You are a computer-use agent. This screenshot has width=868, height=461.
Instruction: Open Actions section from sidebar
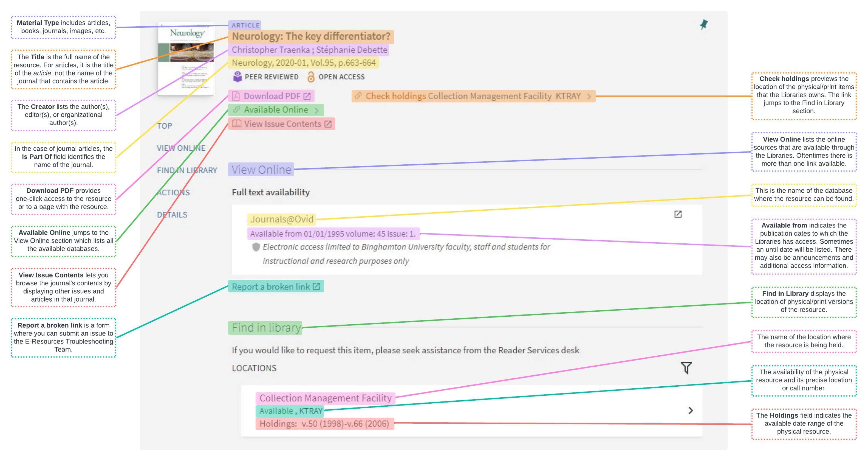tap(173, 193)
